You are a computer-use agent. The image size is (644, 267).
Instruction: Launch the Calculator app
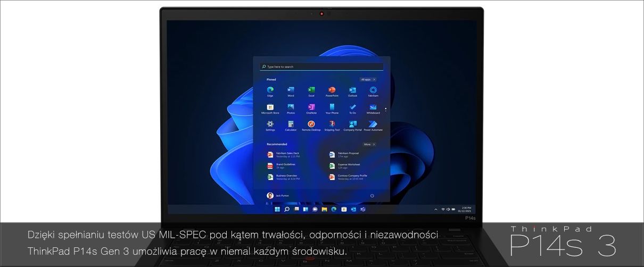coord(291,124)
